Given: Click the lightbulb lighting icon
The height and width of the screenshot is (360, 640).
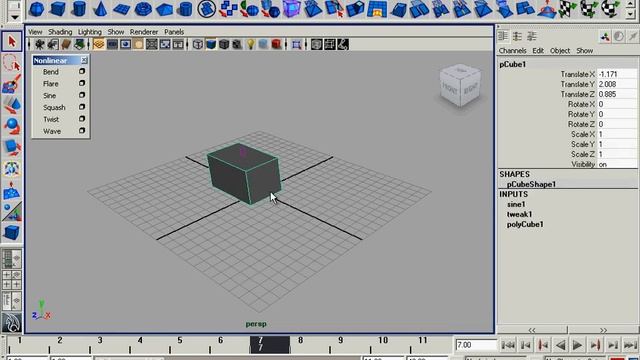Looking at the screenshot, I should click(x=250, y=44).
